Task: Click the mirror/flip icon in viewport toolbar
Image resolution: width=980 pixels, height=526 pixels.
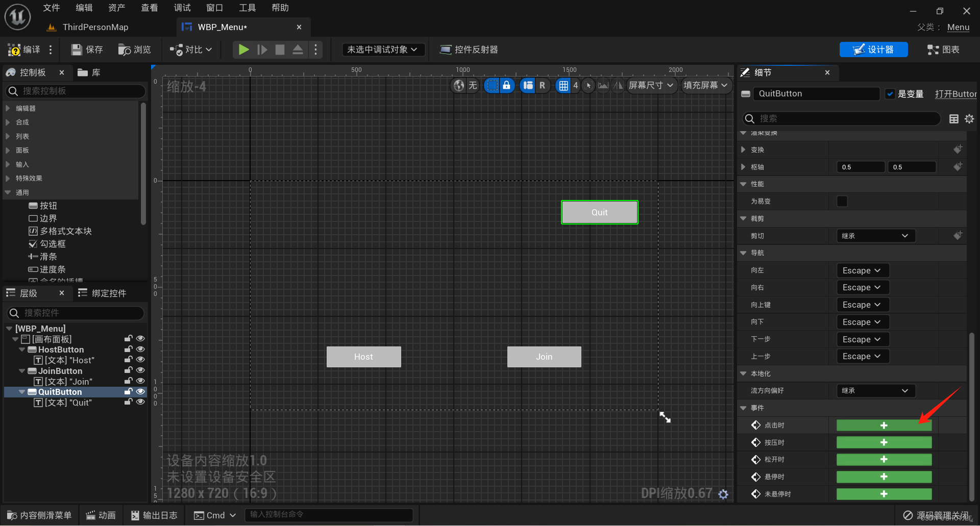Action: [x=618, y=85]
